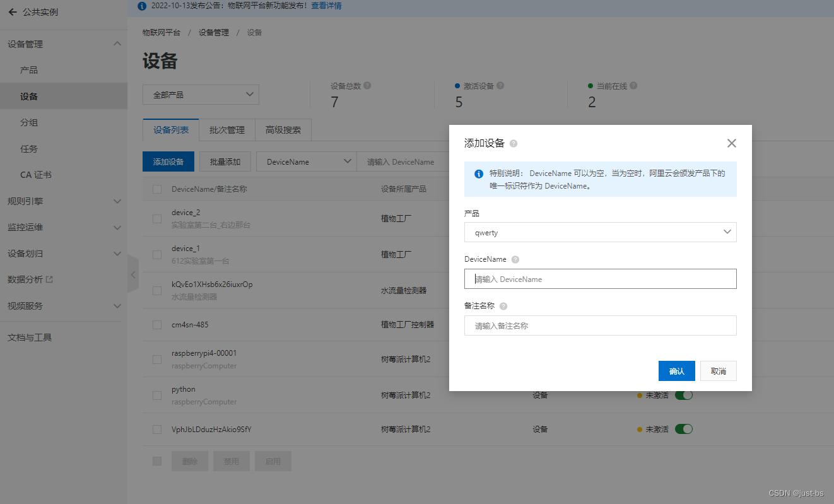Open CA 证书 in the sidebar
The width and height of the screenshot is (834, 504).
36,175
